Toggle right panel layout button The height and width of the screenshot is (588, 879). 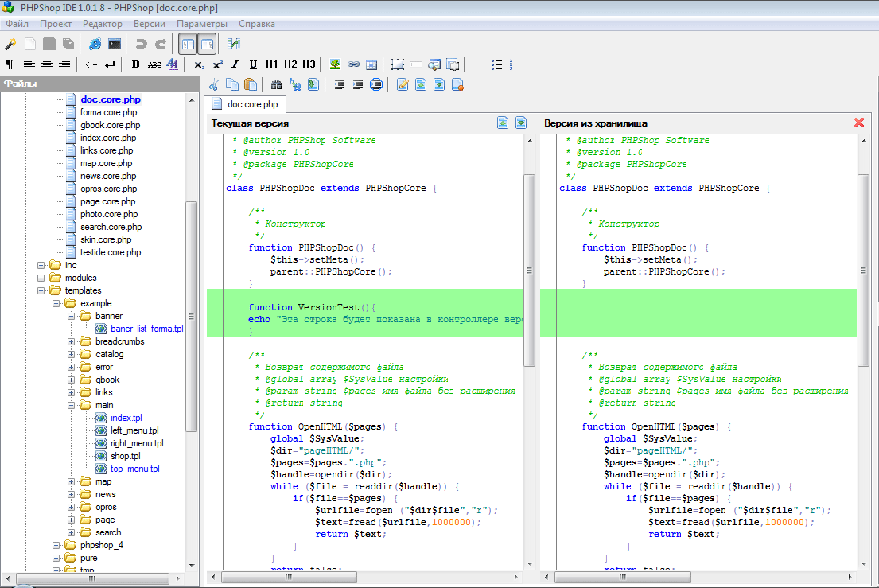pyautogui.click(x=207, y=44)
